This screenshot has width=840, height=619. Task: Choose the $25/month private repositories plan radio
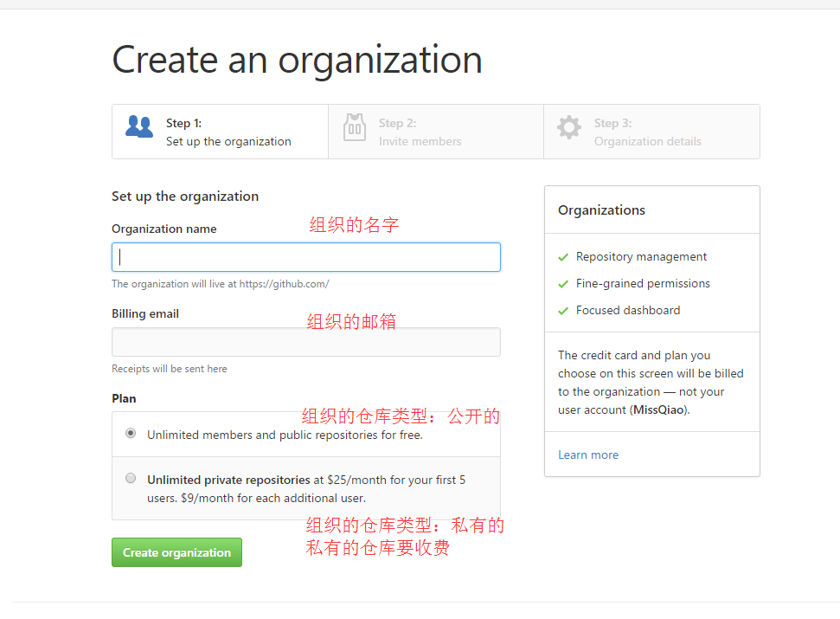(131, 478)
